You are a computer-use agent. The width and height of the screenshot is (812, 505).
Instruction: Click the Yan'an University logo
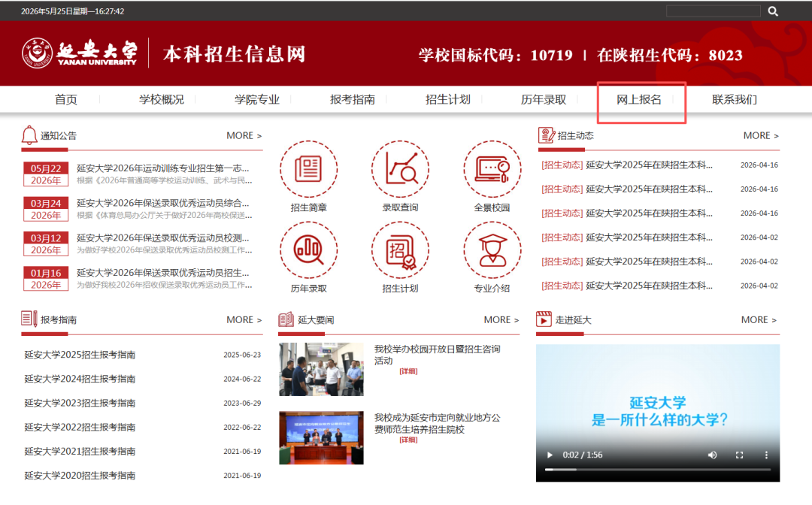pos(80,53)
